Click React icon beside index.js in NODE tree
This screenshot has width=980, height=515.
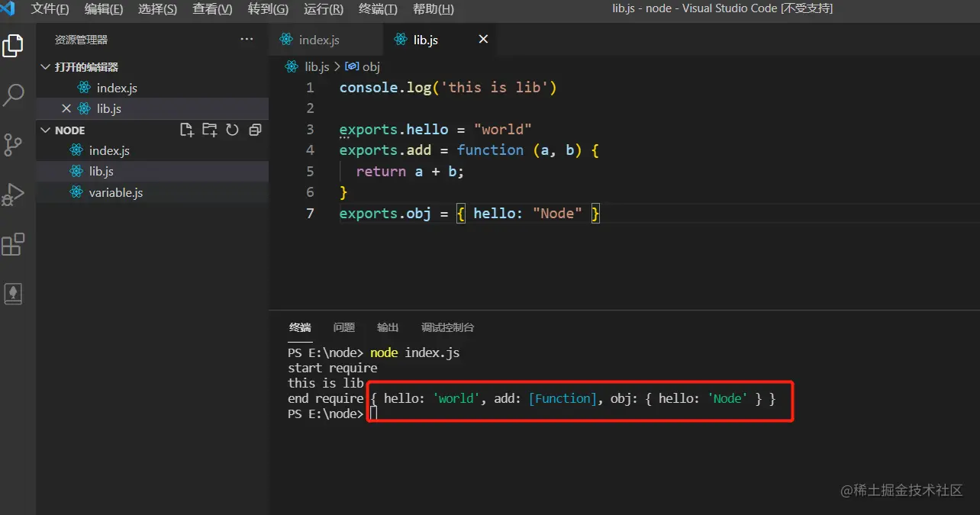click(76, 150)
